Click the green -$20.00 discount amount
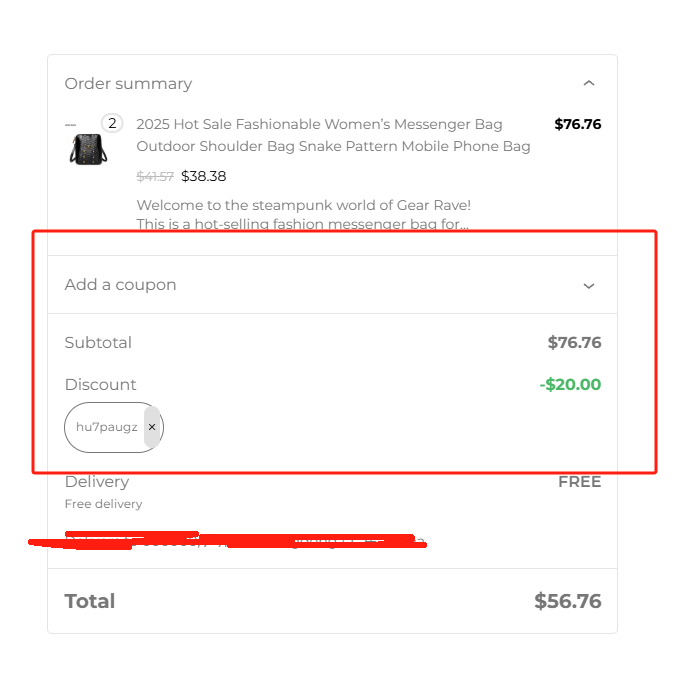Screen dimensions: 677x686 tap(570, 384)
